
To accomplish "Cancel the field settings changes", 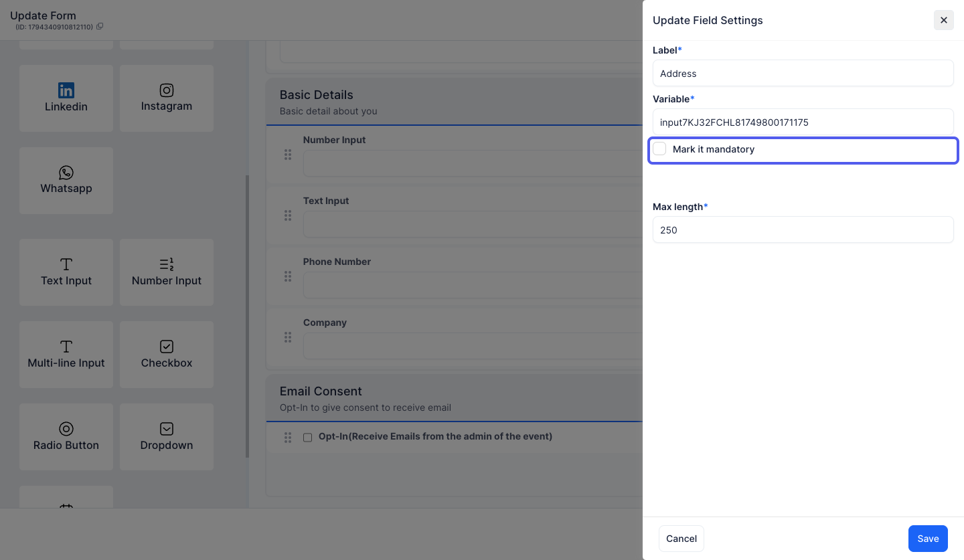I will pos(681,539).
